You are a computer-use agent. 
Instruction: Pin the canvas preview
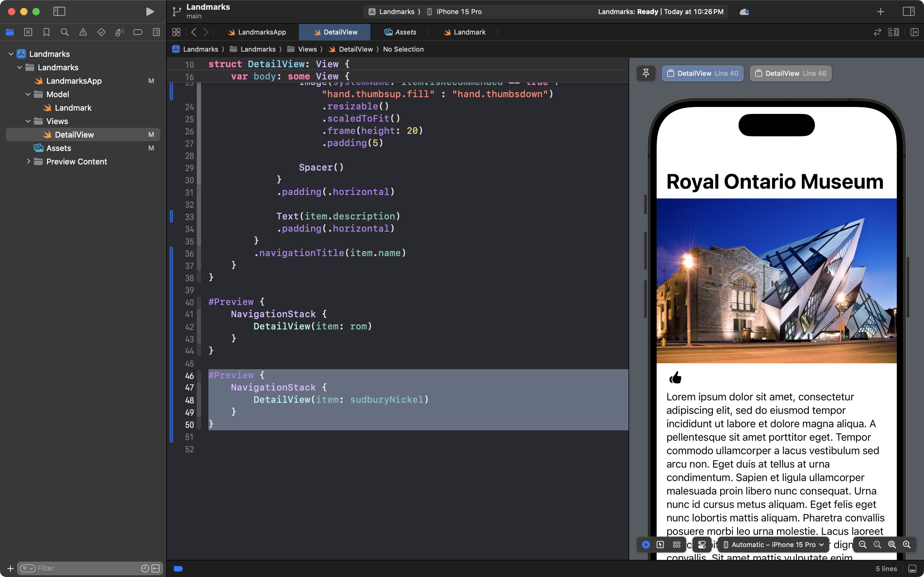point(646,73)
